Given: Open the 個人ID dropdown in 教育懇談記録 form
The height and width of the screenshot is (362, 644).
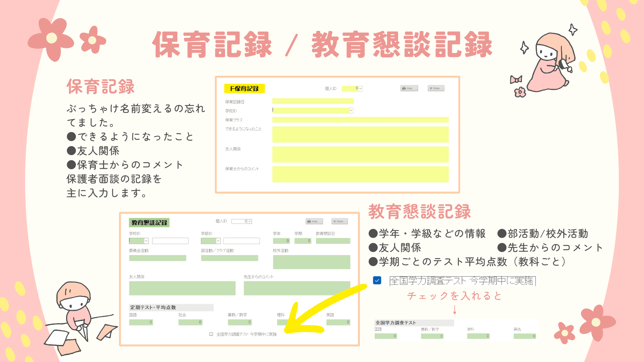Looking at the screenshot, I should coord(250,222).
